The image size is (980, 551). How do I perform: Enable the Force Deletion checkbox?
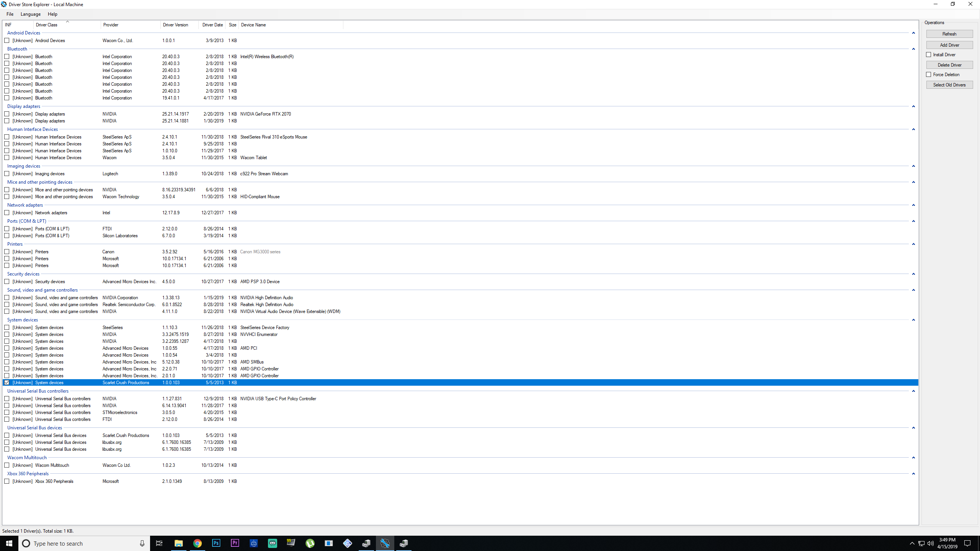click(x=929, y=75)
